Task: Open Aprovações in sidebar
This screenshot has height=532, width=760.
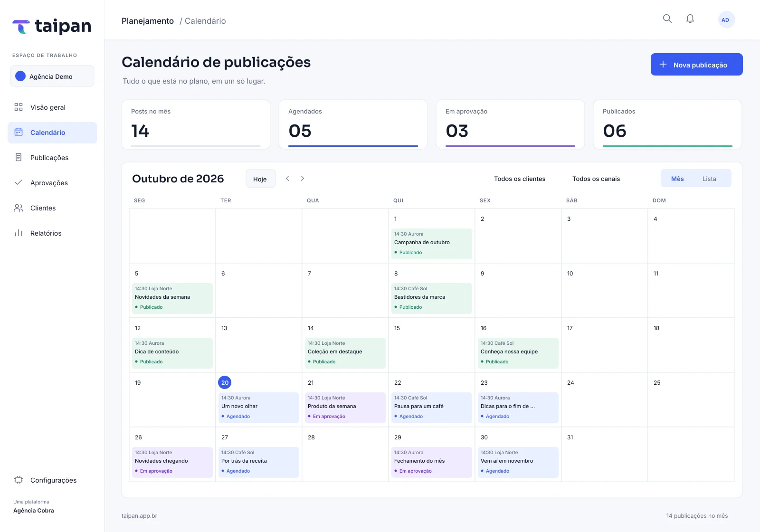Action: [x=52, y=182]
